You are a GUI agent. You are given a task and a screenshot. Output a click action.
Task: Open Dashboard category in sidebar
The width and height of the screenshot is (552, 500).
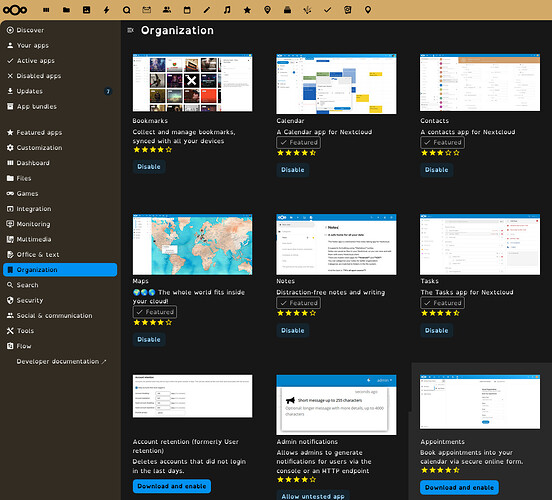click(x=60, y=163)
